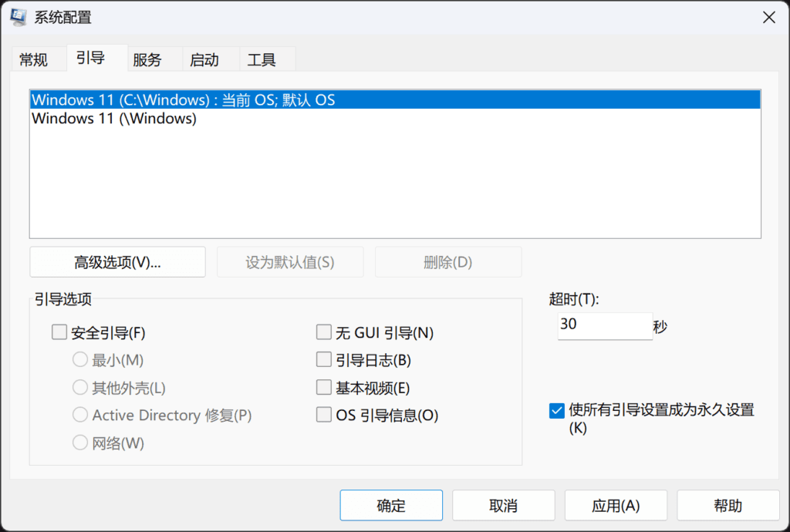
Task: Apply changes with the 应用 button
Action: [616, 505]
